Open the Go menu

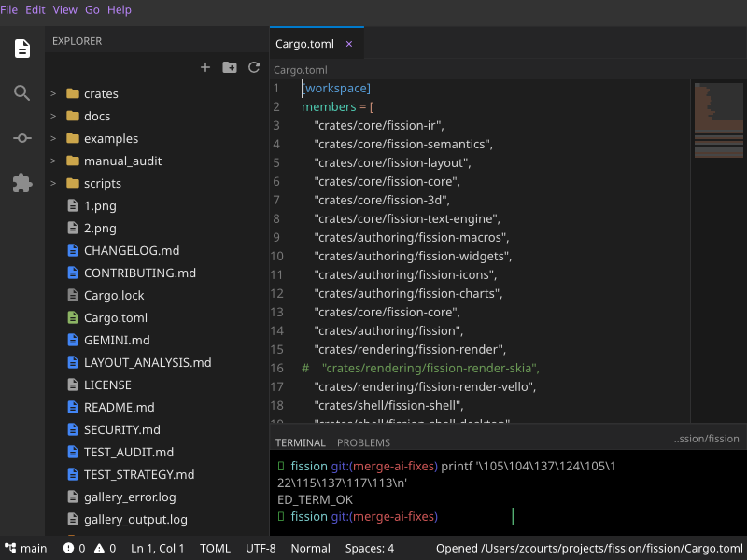(92, 9)
